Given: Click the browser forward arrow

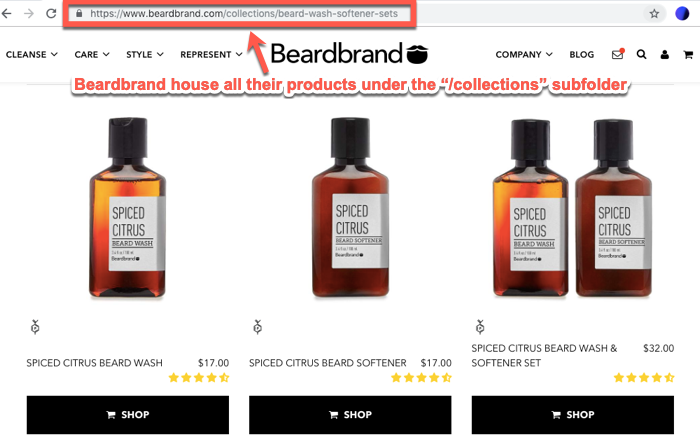Looking at the screenshot, I should 28,14.
